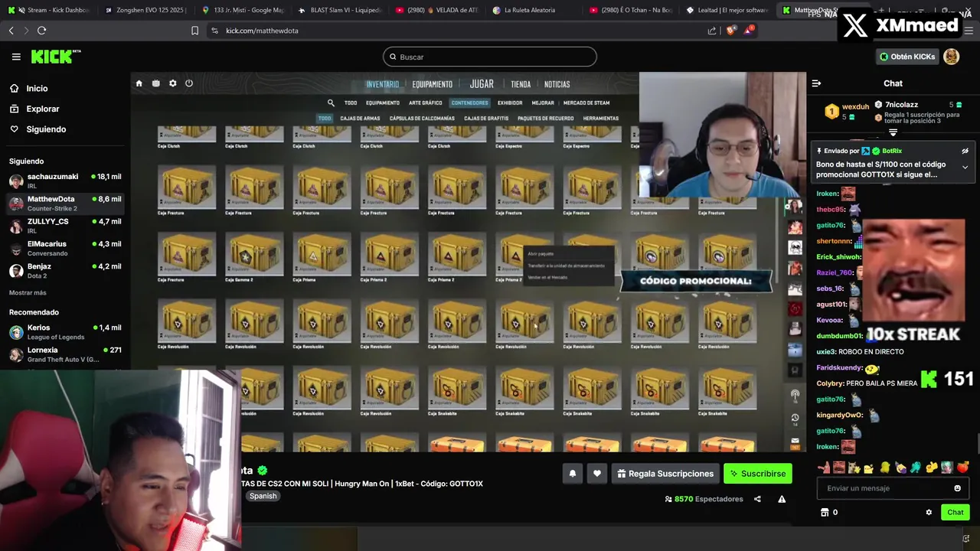Filter by CAJAS DE ARMAS
980x551 pixels.
coord(360,119)
